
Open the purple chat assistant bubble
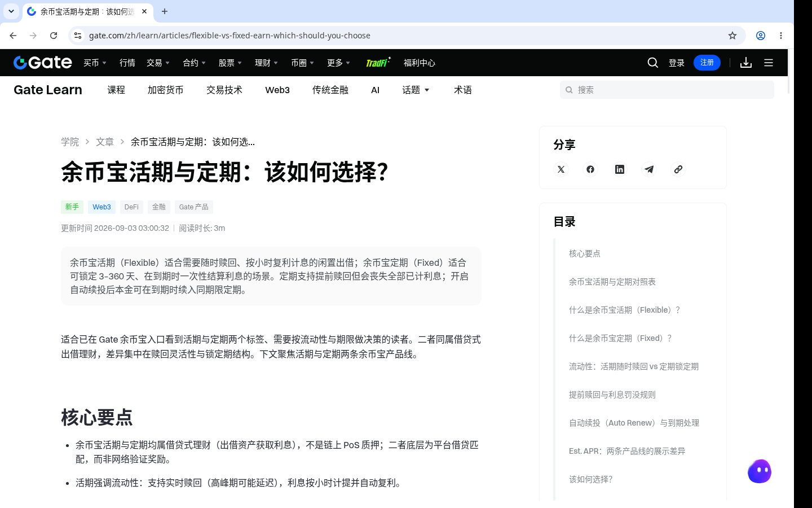pyautogui.click(x=760, y=471)
